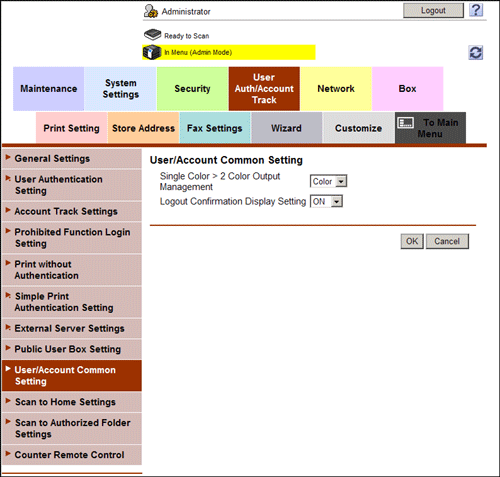Select Prohibited Function Login Setting

coord(72,238)
